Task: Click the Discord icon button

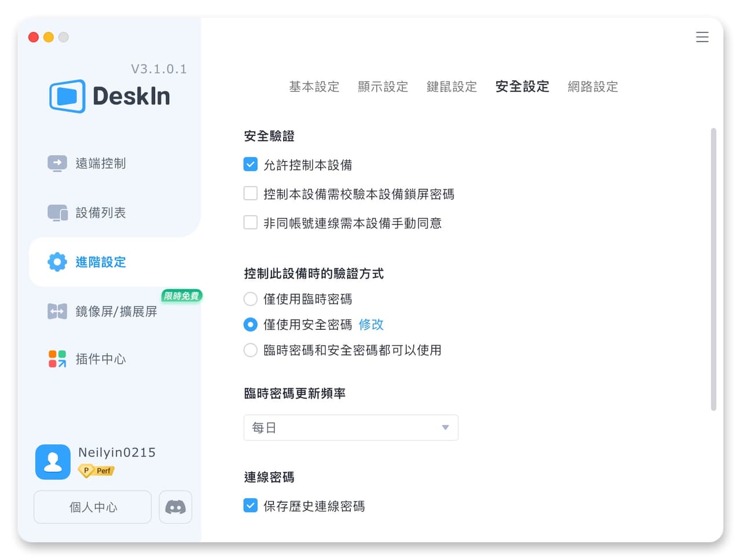Action: pos(175,507)
